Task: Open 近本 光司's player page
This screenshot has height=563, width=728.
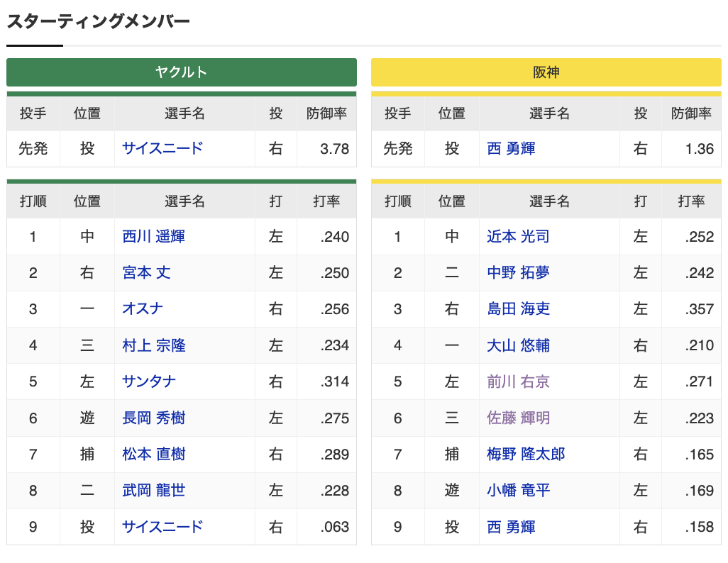Action: point(517,237)
